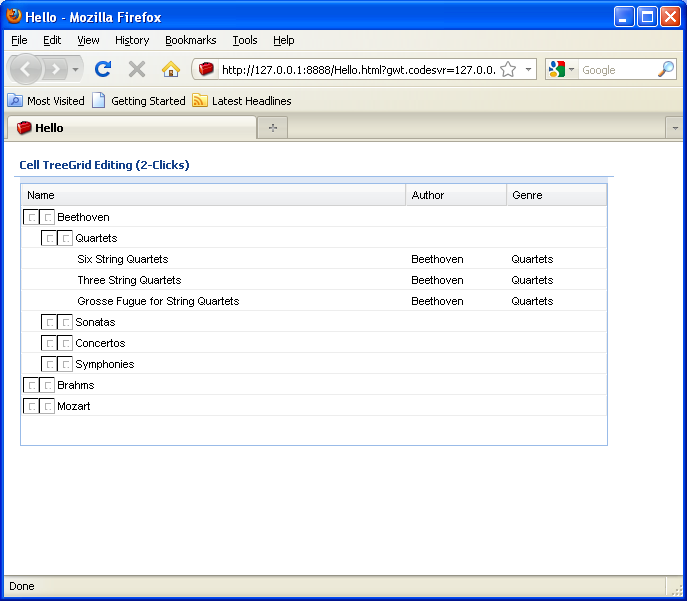
Task: Select the Three String Quartets row
Action: click(129, 281)
